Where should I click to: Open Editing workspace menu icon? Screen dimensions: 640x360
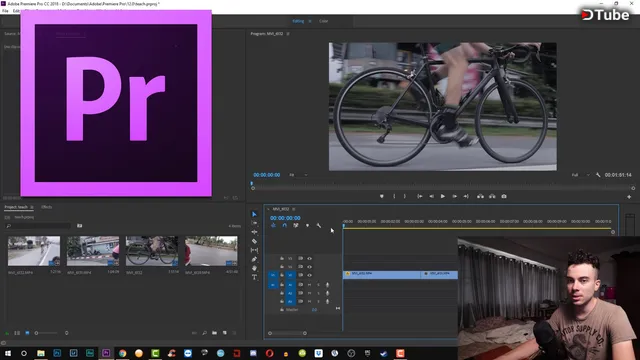(310, 21)
